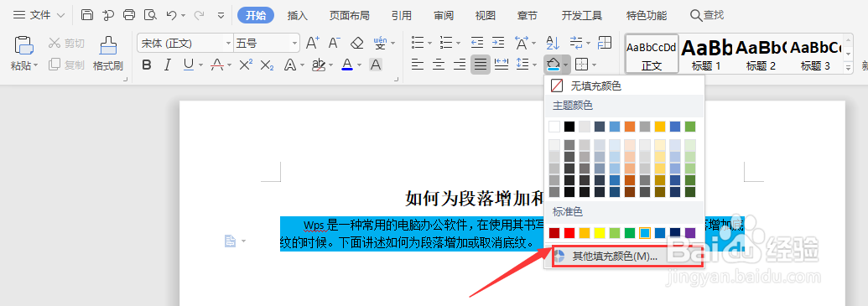This screenshot has width=868, height=306.
Task: Click the Format Painter (格式刷) brush
Action: (x=108, y=46)
